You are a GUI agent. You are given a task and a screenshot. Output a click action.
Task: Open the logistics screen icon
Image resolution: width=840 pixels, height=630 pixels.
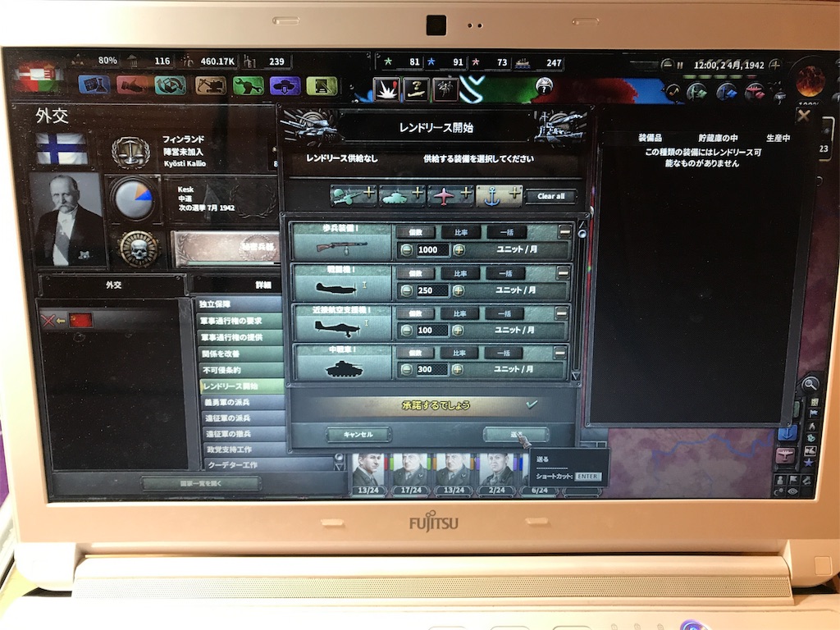pos(322,85)
